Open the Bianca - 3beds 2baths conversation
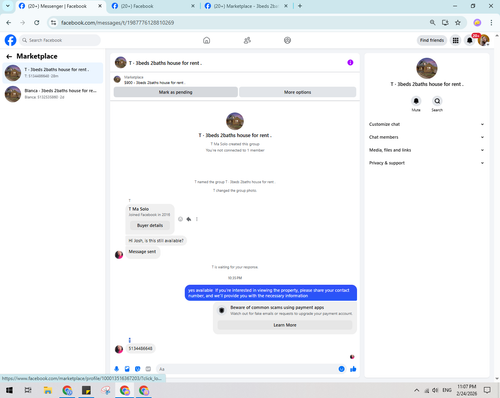The image size is (500, 398). point(53,94)
